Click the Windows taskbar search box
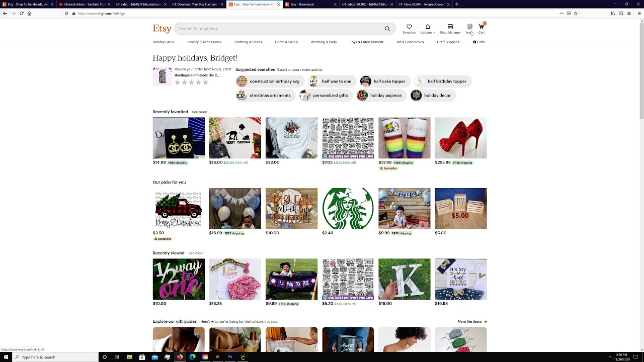The width and height of the screenshot is (644, 362). (54, 357)
